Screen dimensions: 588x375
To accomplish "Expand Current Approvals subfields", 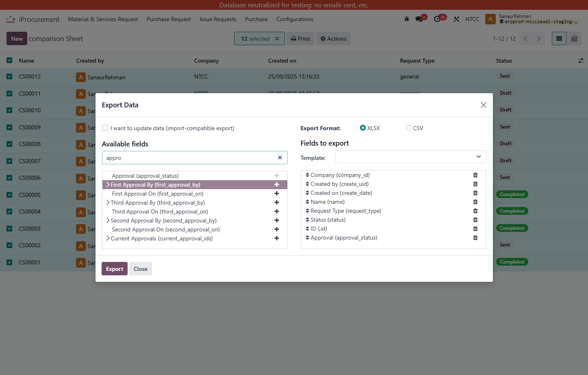I will [108, 238].
